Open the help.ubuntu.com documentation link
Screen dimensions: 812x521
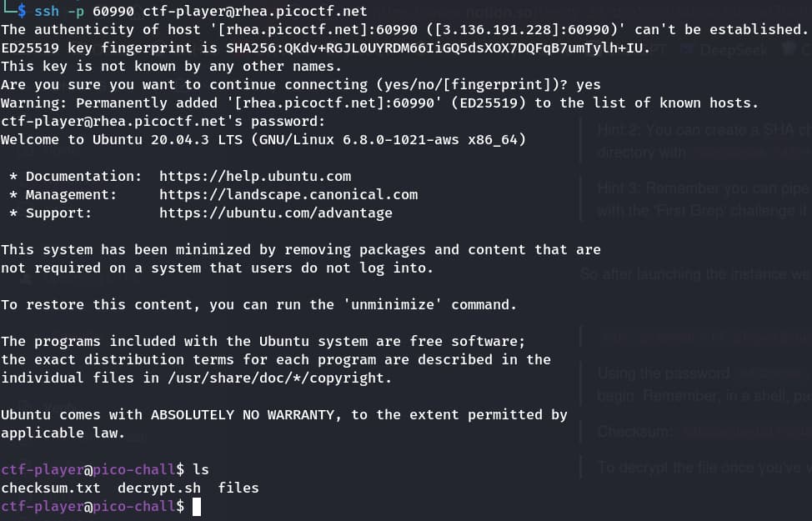(x=255, y=176)
